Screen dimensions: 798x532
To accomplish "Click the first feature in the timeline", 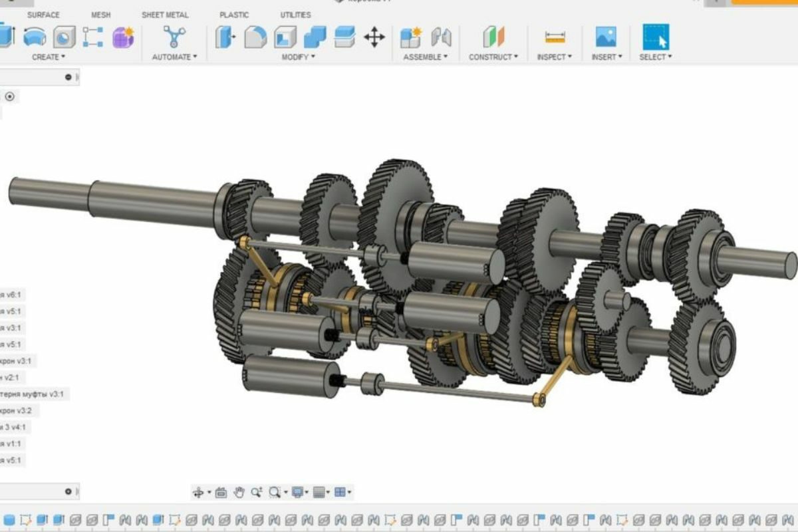I will tap(9, 519).
